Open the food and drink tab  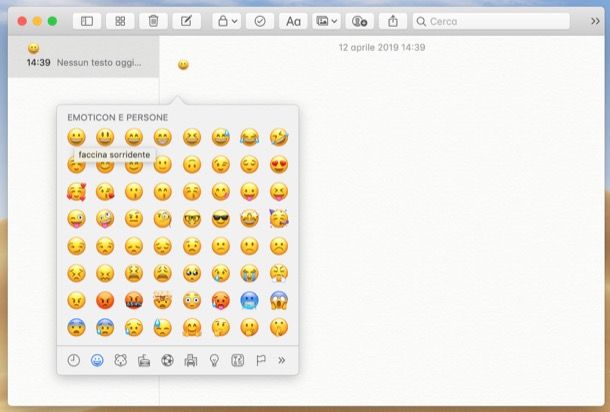(x=144, y=361)
